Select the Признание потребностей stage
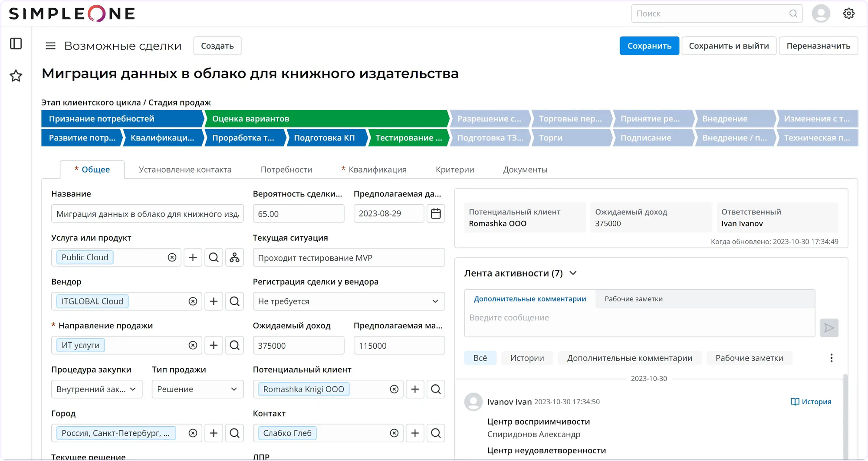 tap(122, 119)
